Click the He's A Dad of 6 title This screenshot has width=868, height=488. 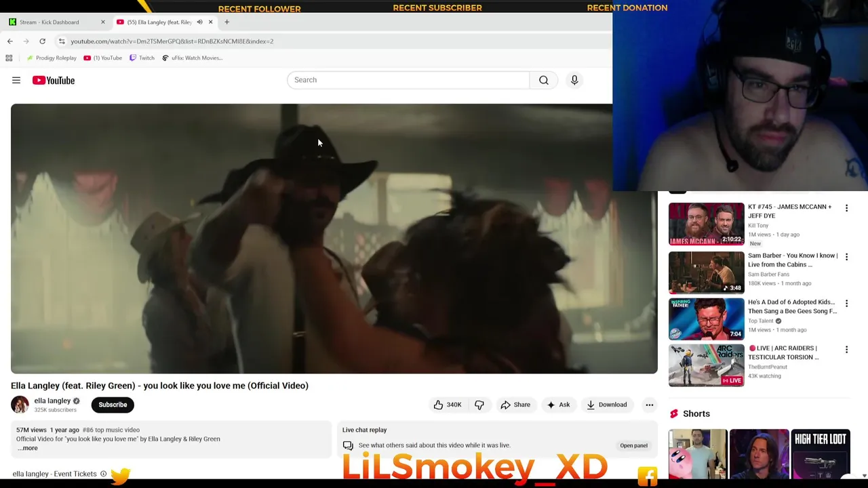(792, 306)
